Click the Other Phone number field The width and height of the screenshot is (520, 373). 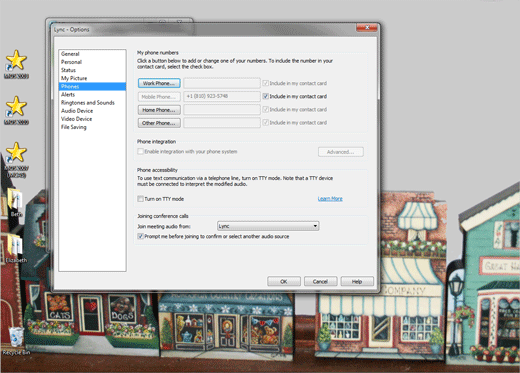[x=222, y=123]
